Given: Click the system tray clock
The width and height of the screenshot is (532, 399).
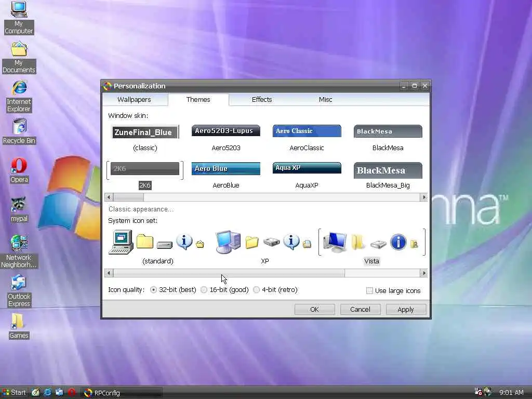Looking at the screenshot, I should coord(511,393).
